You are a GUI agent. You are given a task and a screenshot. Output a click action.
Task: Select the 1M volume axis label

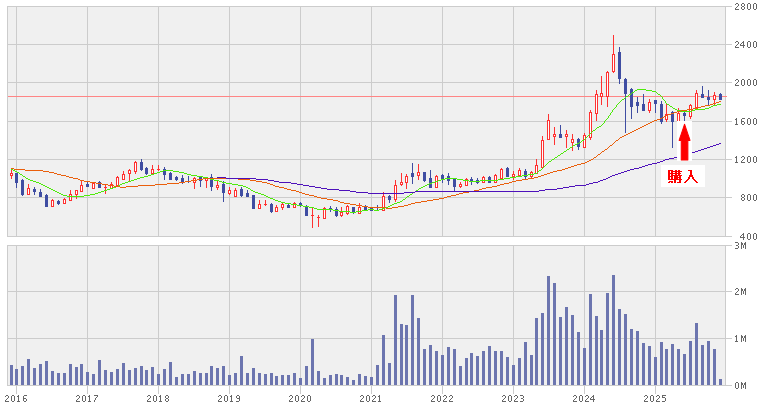point(739,339)
